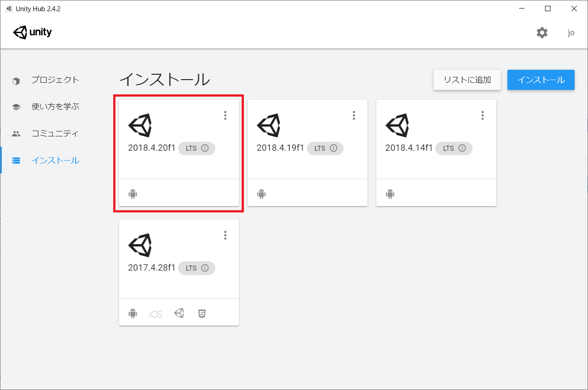Click Unity cube logo on 2018.4.19f1 card
Viewport: 588px width, 390px height.
click(268, 125)
